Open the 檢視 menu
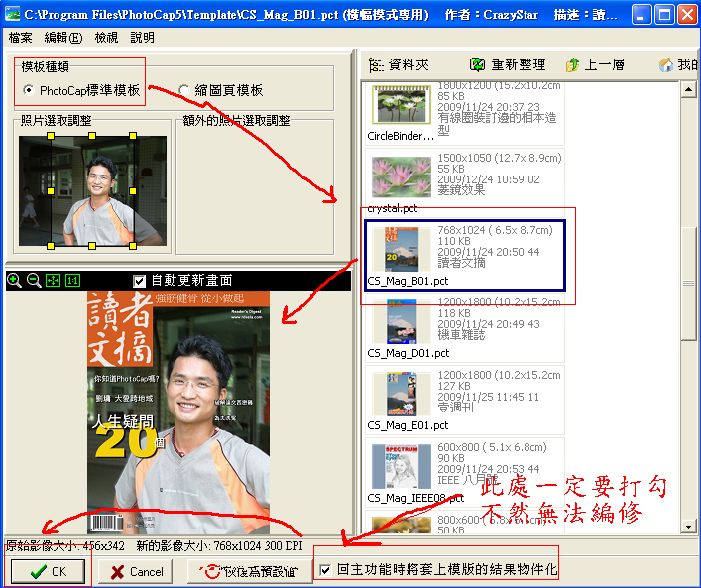The width and height of the screenshot is (701, 588). 106,37
